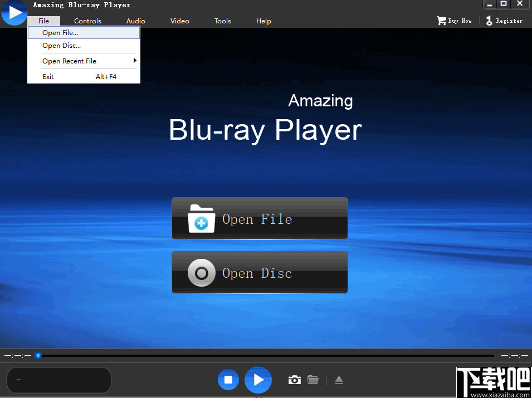Open the Help menu
The height and width of the screenshot is (398, 532).
(x=263, y=21)
